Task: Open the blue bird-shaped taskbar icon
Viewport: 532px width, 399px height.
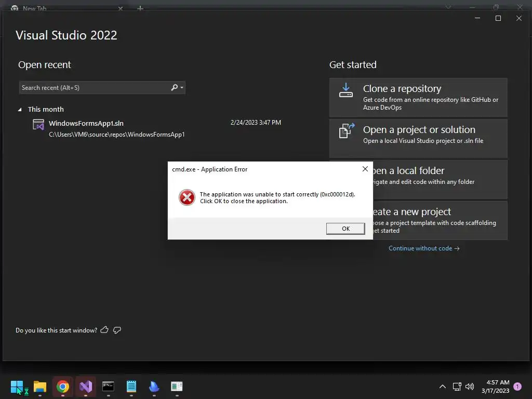Action: (x=154, y=387)
